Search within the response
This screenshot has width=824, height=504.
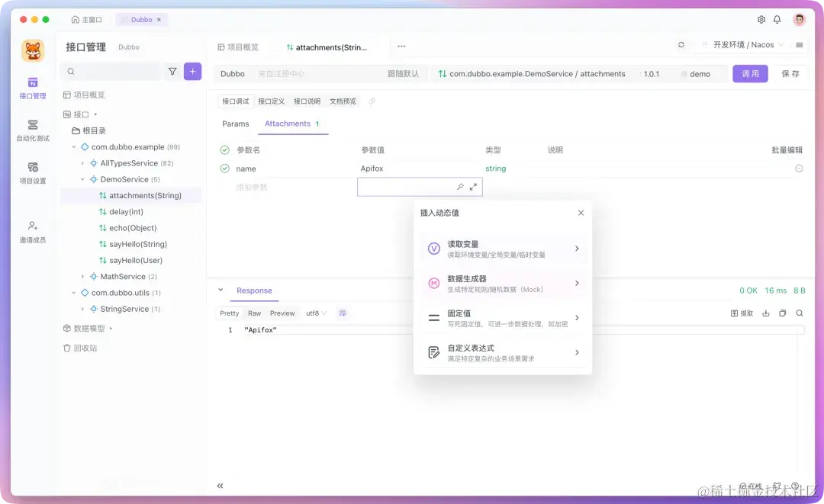pyautogui.click(x=800, y=313)
